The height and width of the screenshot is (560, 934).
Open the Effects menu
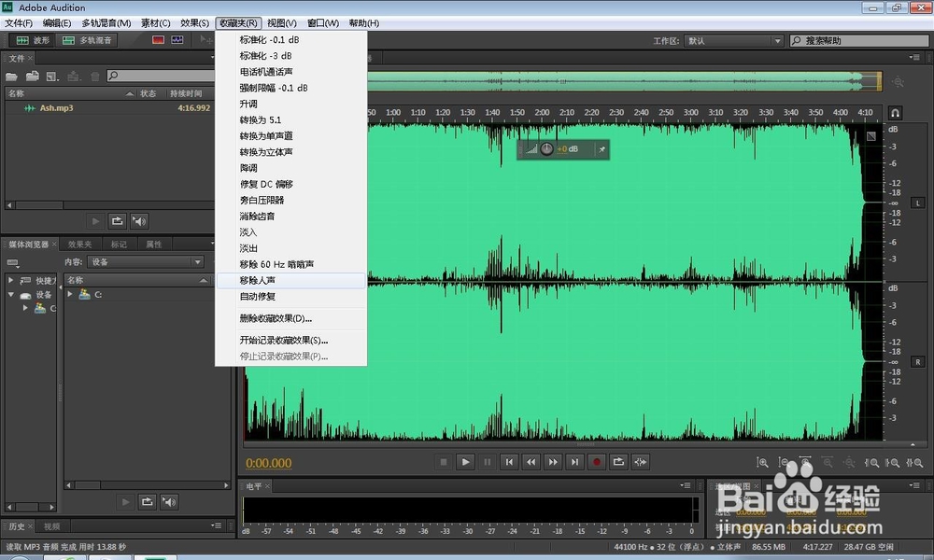194,22
